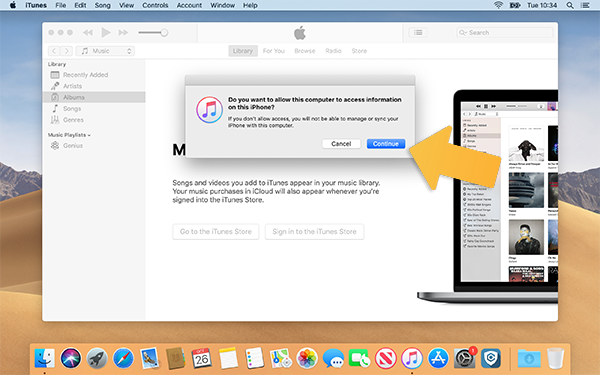
Task: Open Maps from the Dock
Action: [280, 359]
